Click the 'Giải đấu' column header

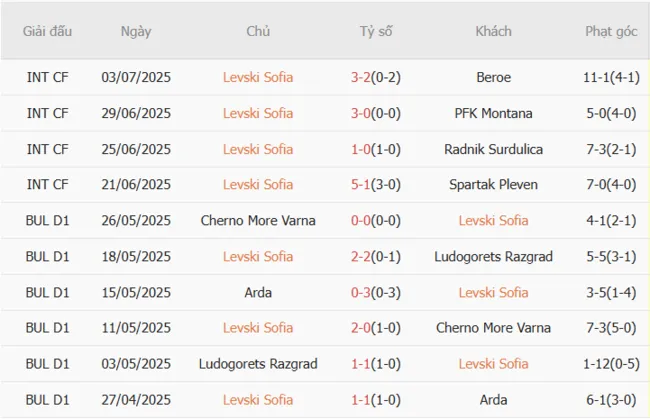pyautogui.click(x=47, y=31)
